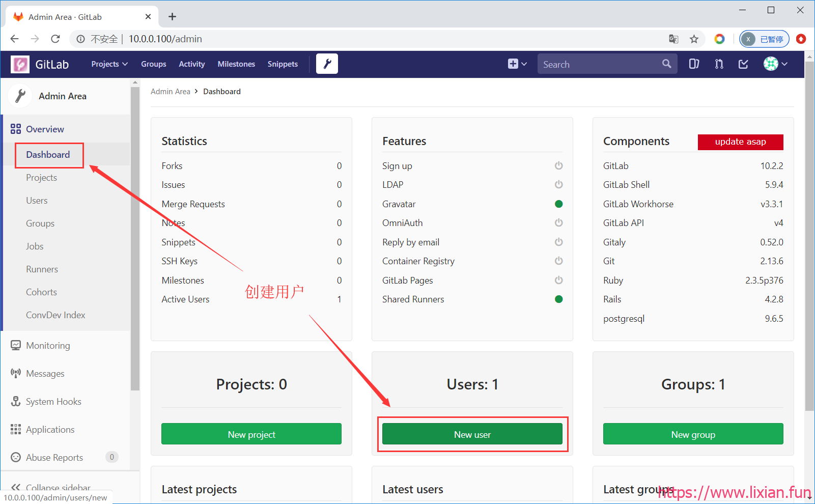Click the GitLab logo in header

point(20,64)
